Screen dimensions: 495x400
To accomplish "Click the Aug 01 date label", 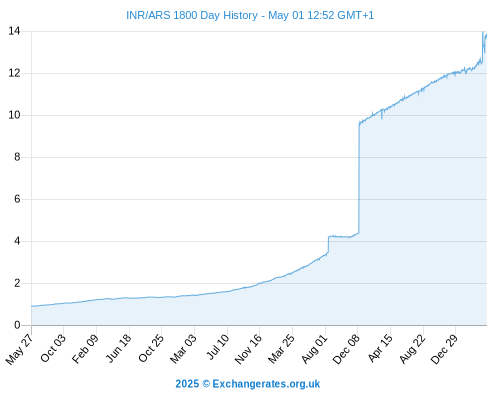I will pos(314,348).
